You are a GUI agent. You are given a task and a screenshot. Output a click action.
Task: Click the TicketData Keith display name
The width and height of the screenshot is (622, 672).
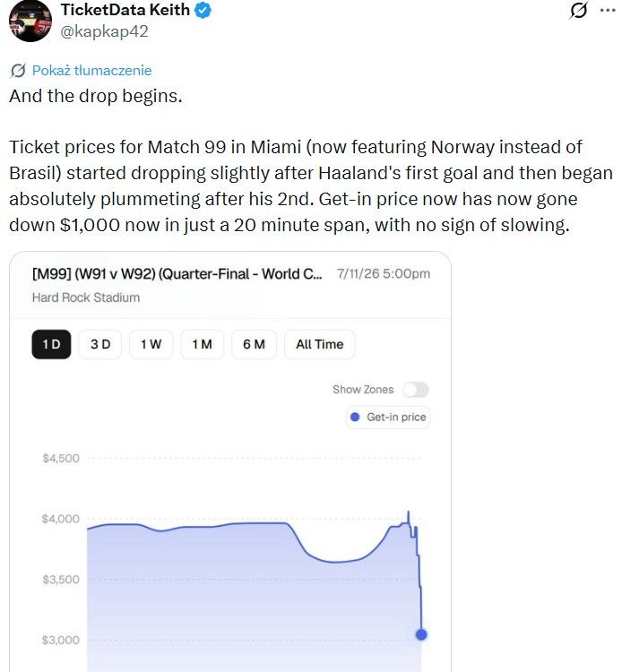pyautogui.click(x=125, y=10)
